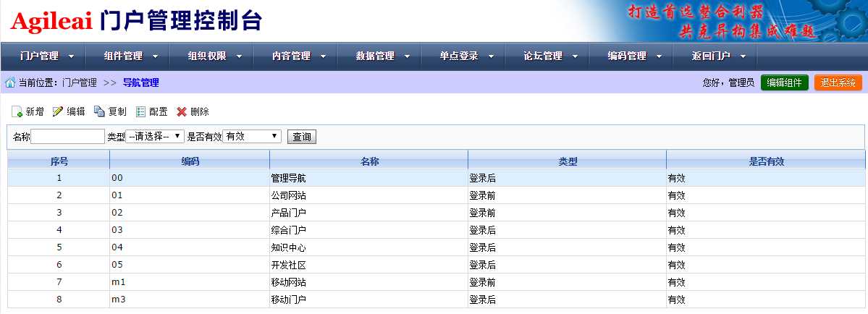Click the 类型 column header

(x=568, y=162)
